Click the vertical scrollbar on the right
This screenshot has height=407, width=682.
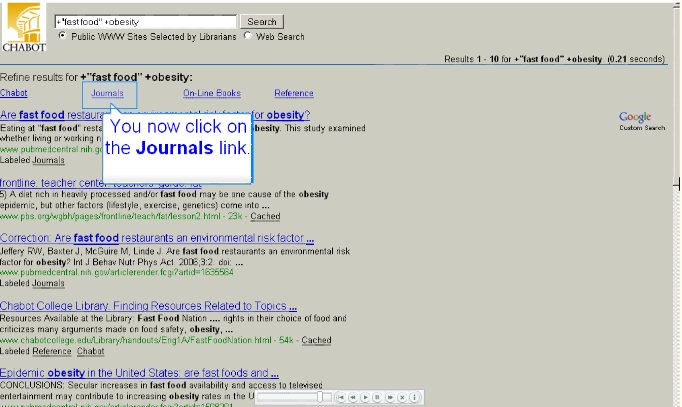click(678, 204)
